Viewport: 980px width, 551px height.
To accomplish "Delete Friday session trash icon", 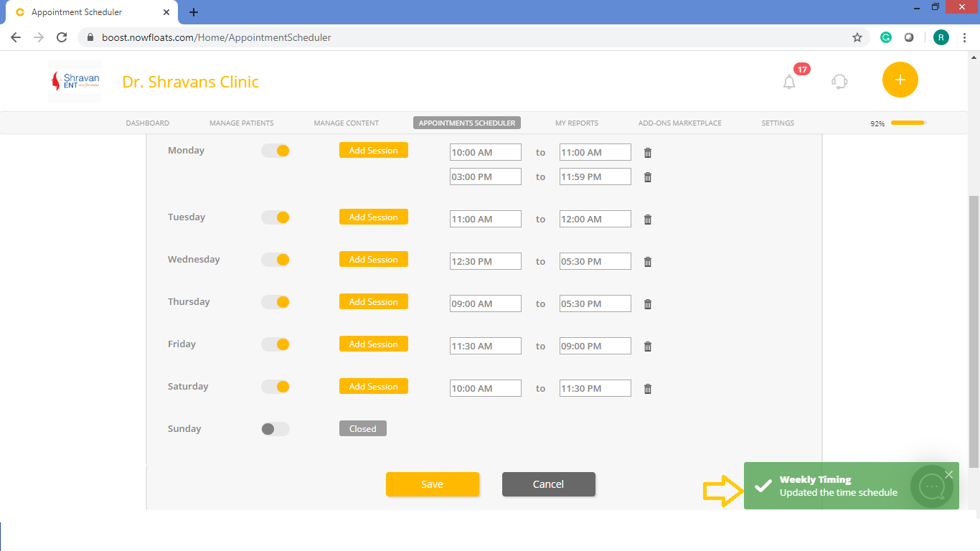I will (648, 347).
